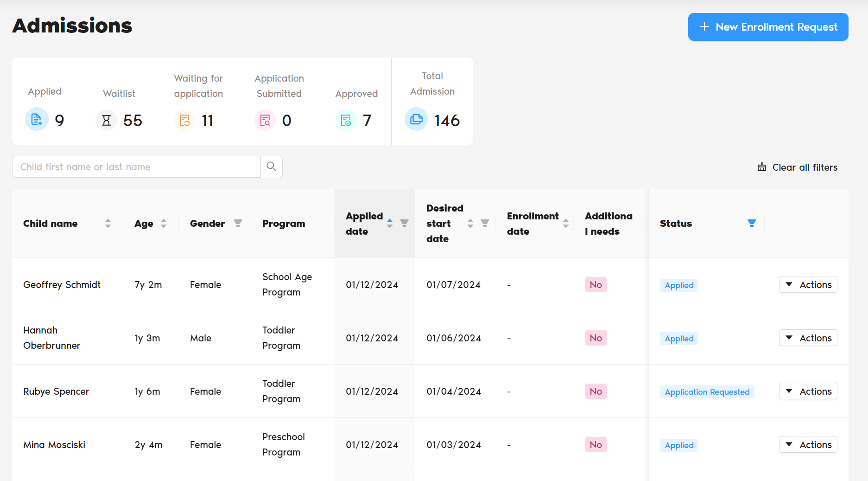Open the Desired start date filter
Screen dimensions: 868x481
(485, 223)
